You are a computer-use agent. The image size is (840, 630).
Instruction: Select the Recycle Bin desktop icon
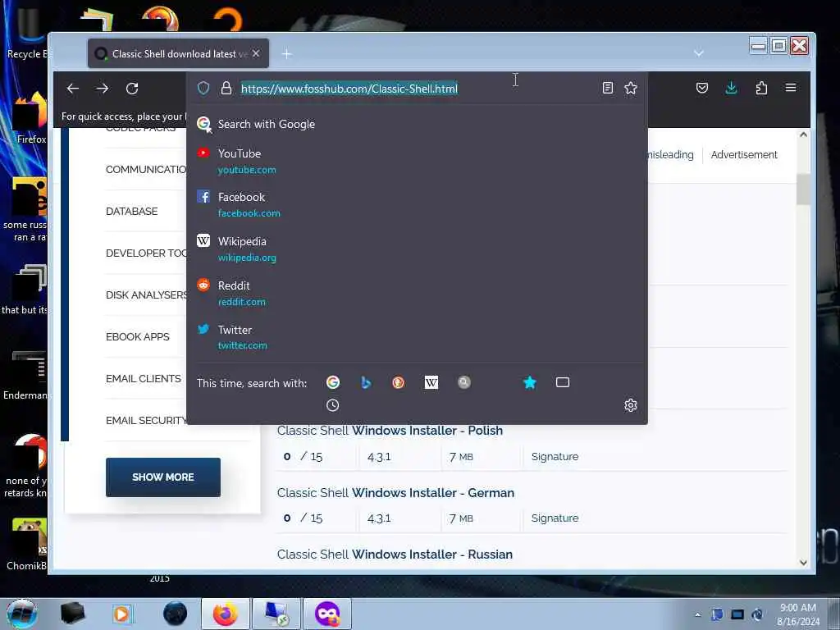pos(25,33)
